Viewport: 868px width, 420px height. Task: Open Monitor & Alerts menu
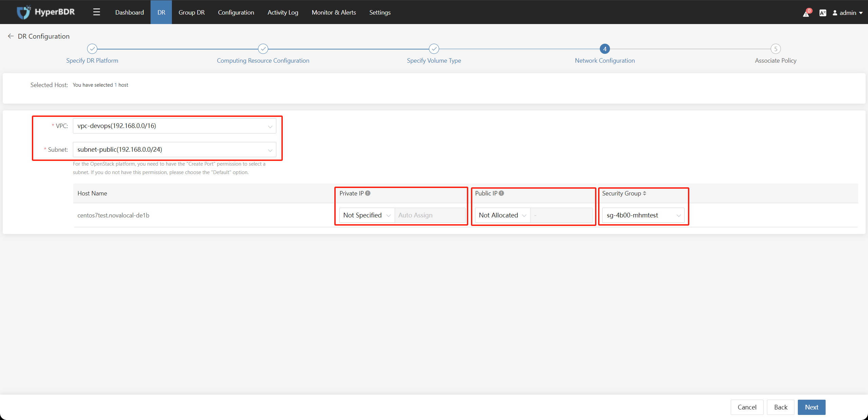(x=334, y=12)
